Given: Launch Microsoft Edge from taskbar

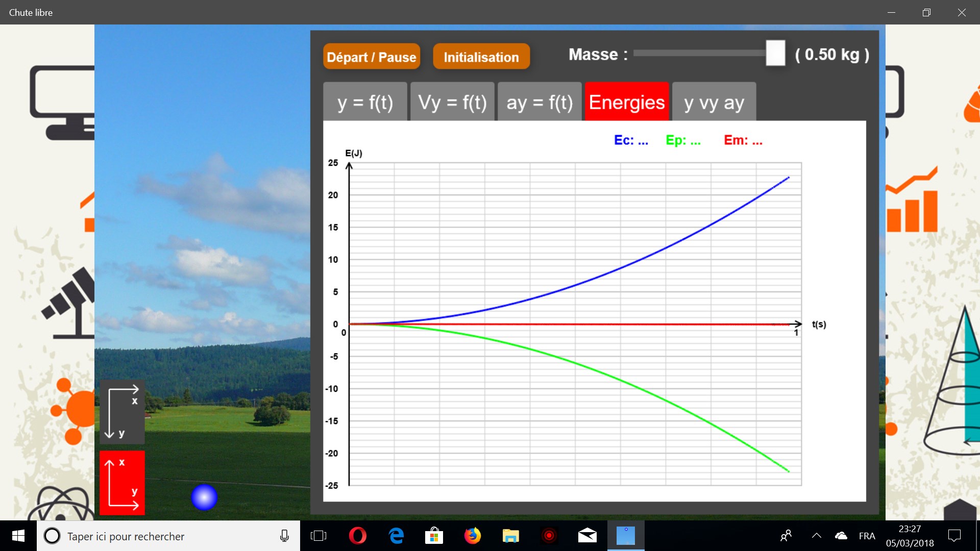Looking at the screenshot, I should pyautogui.click(x=396, y=536).
